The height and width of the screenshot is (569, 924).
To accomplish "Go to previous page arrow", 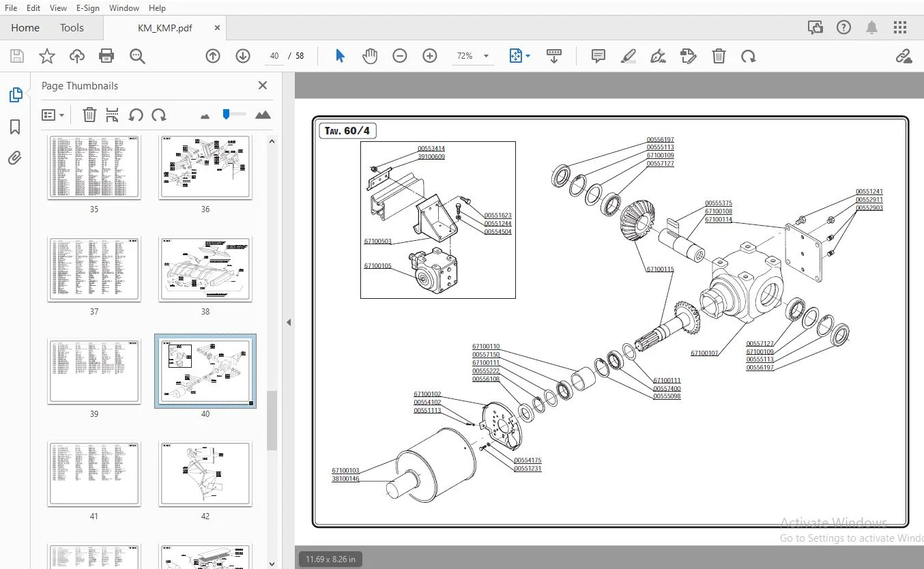I will pos(213,56).
